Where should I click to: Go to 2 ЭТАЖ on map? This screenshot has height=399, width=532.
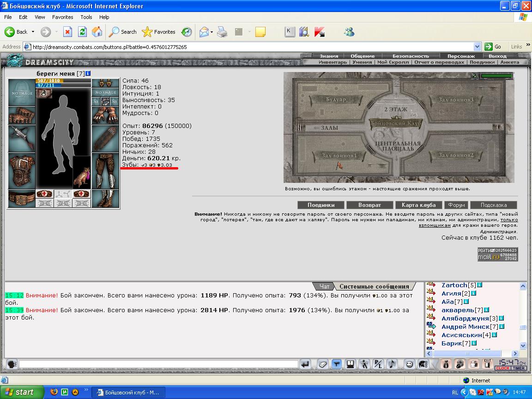pos(396,109)
